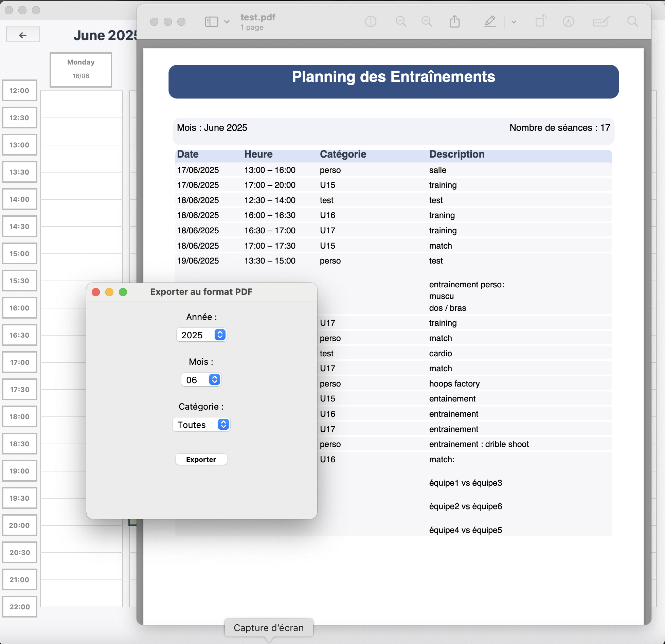
Task: Click the 'hoops factory' description cell
Action: [454, 384]
